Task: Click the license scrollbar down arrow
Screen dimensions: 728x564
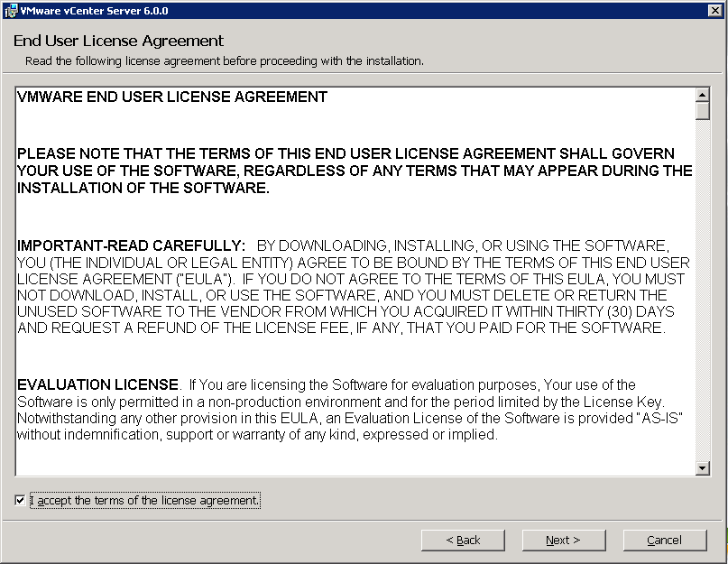Action: (x=703, y=467)
